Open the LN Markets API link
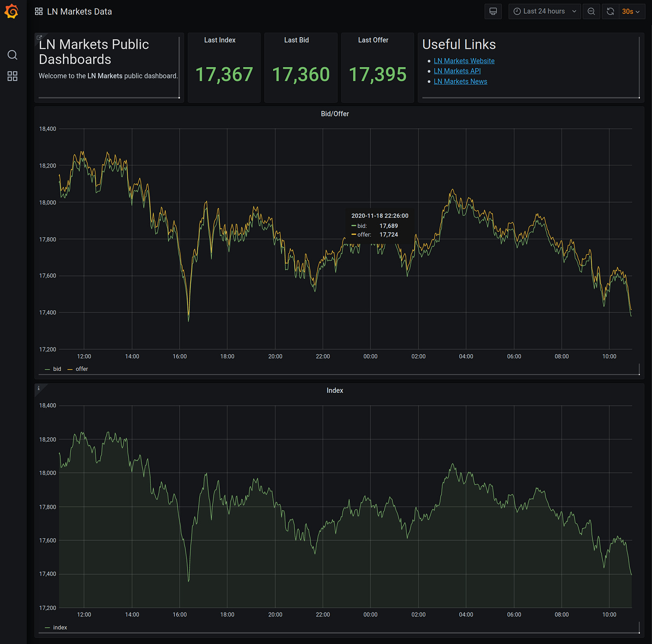This screenshot has height=644, width=652. [457, 71]
